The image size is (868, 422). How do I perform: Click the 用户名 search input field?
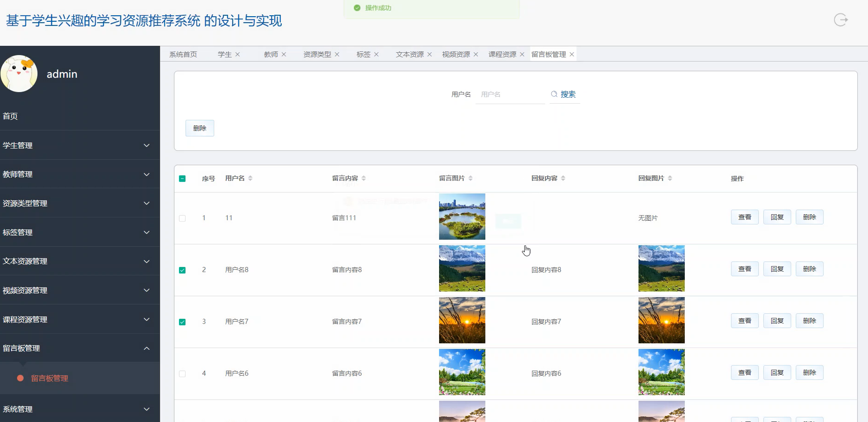510,94
